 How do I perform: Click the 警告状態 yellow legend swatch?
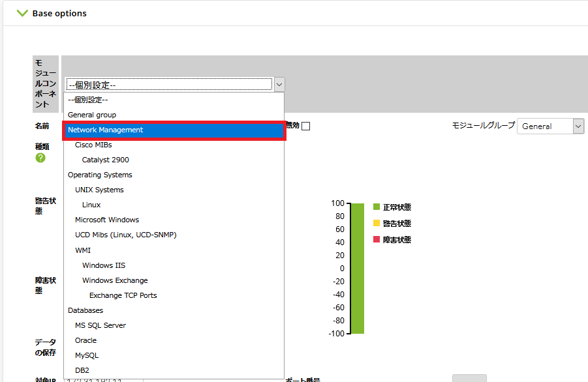(377, 223)
